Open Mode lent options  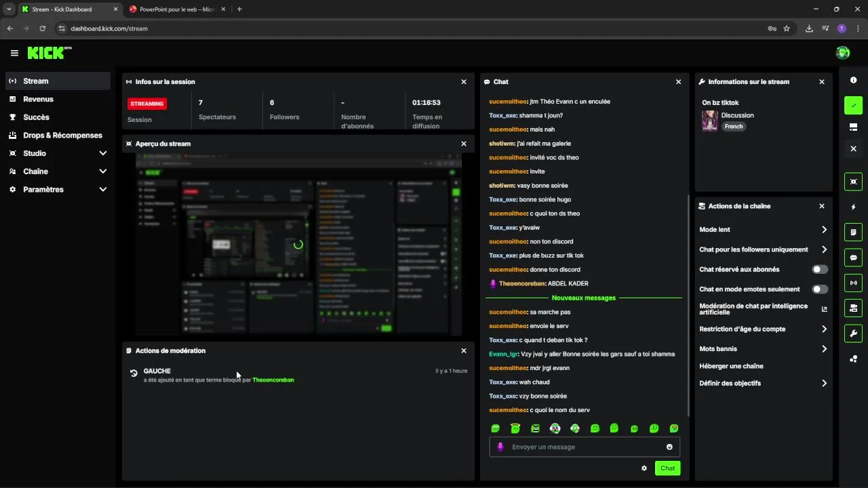tap(764, 230)
